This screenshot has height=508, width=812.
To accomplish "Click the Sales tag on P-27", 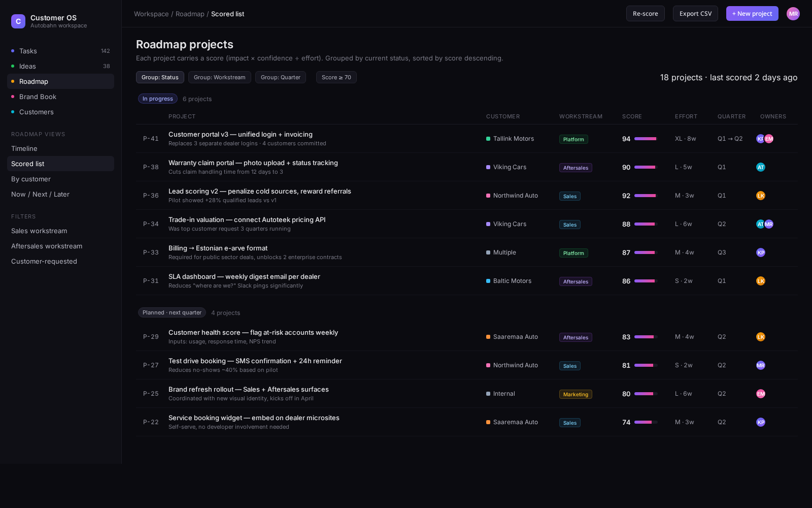I will (570, 366).
